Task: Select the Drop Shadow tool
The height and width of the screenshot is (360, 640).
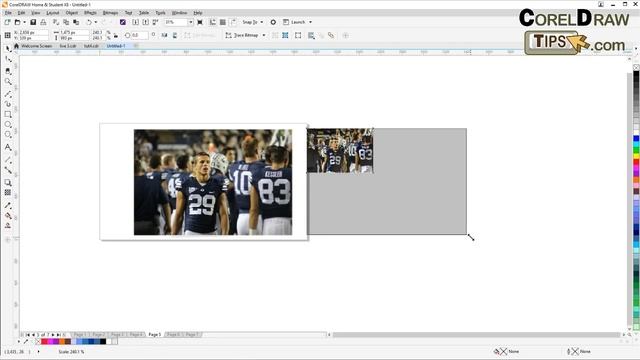Action: (x=8, y=182)
